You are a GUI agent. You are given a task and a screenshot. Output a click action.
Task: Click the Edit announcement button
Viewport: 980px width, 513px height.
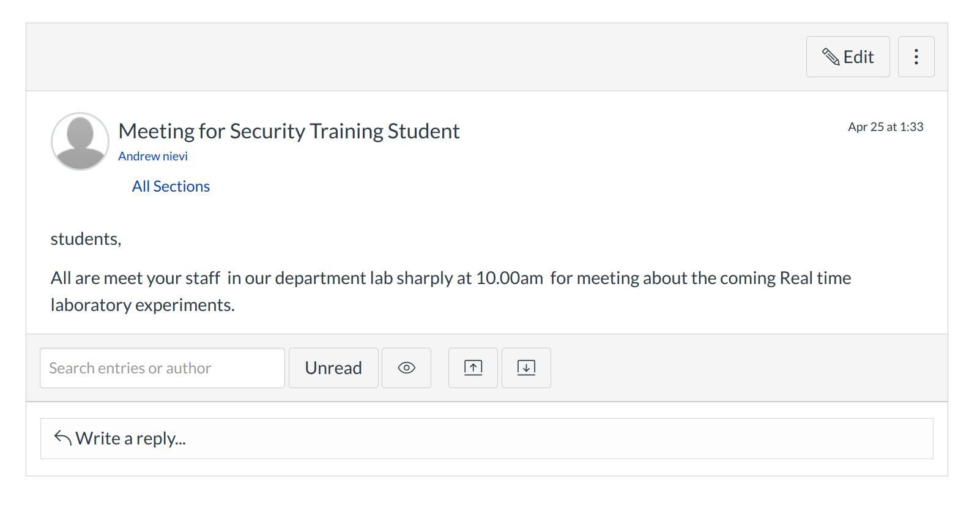pos(848,57)
